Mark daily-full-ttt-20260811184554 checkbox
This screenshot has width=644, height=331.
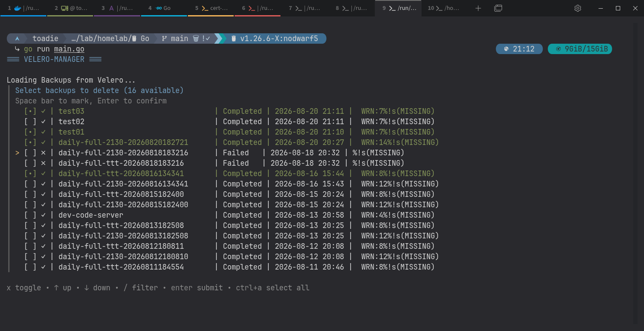pyautogui.click(x=30, y=267)
